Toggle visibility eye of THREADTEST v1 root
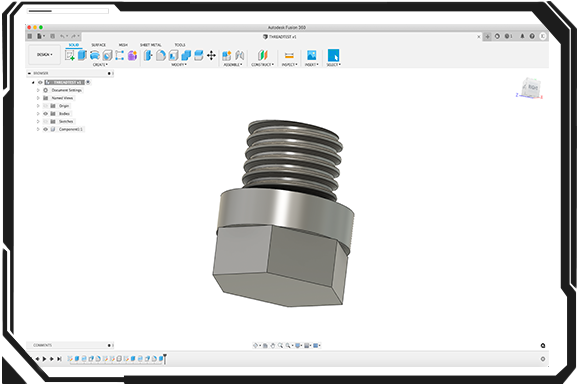This screenshot has height=385, width=577. tap(40, 82)
